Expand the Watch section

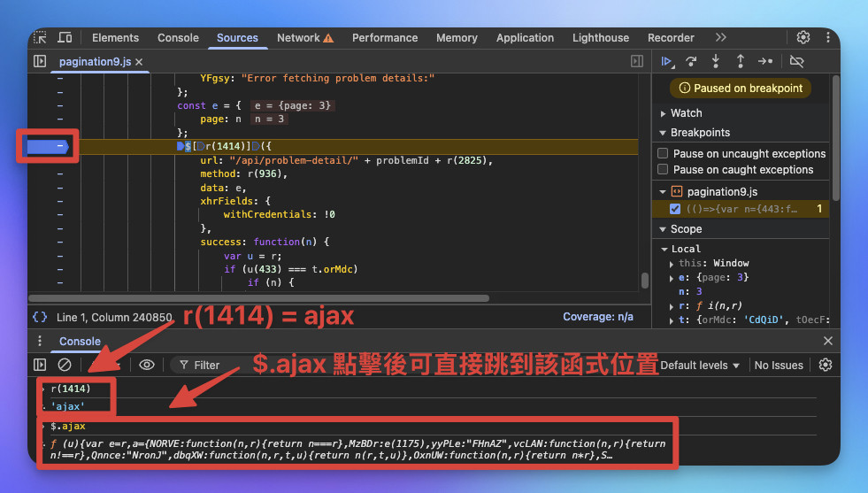tap(663, 113)
